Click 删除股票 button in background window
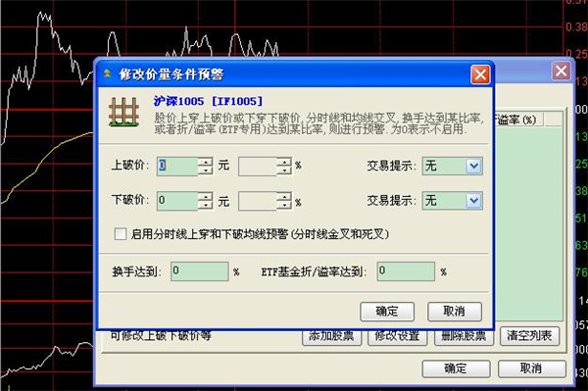The height and width of the screenshot is (391, 588). (464, 337)
